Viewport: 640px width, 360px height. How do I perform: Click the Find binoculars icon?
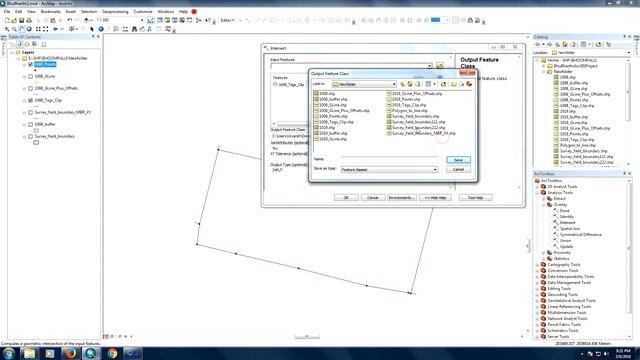point(134,29)
